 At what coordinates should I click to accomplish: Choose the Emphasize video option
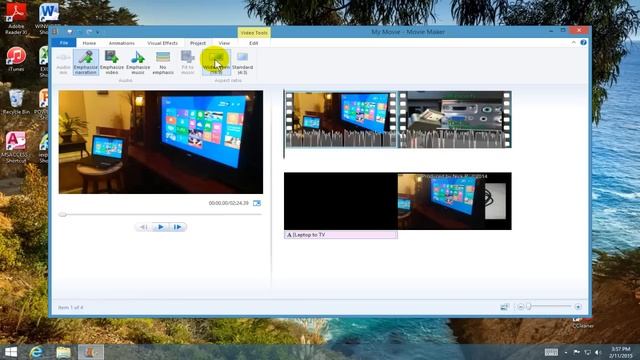point(111,62)
